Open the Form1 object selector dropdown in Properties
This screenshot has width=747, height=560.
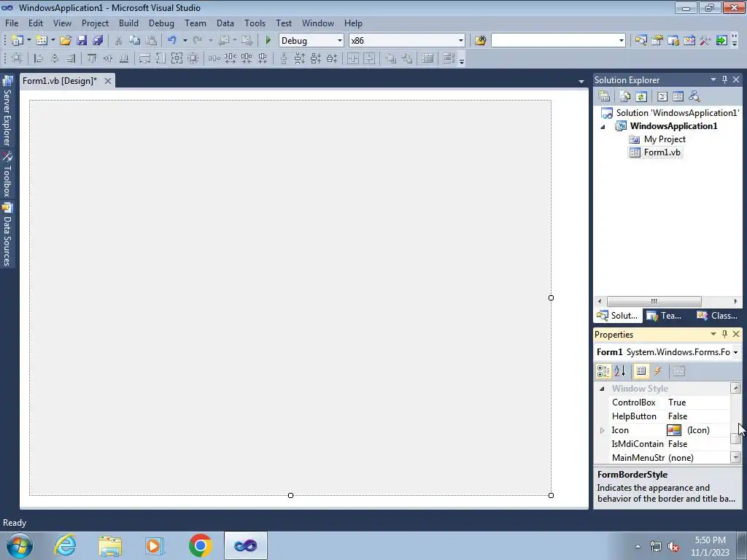coord(735,352)
